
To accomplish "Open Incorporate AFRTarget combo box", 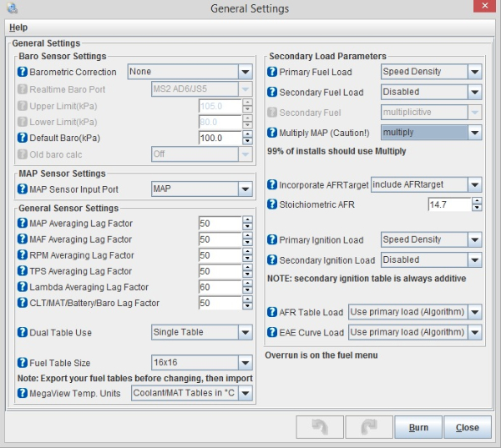I will point(474,184).
